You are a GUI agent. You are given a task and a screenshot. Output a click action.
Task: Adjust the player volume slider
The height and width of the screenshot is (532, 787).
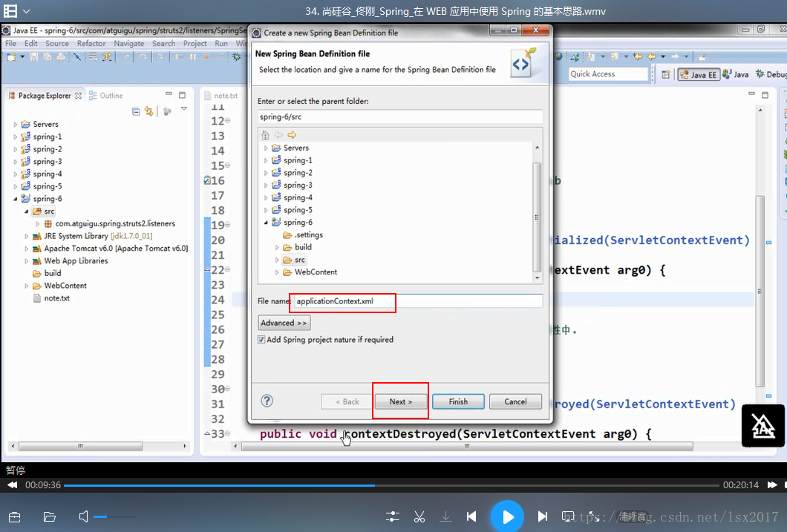[x=114, y=516]
